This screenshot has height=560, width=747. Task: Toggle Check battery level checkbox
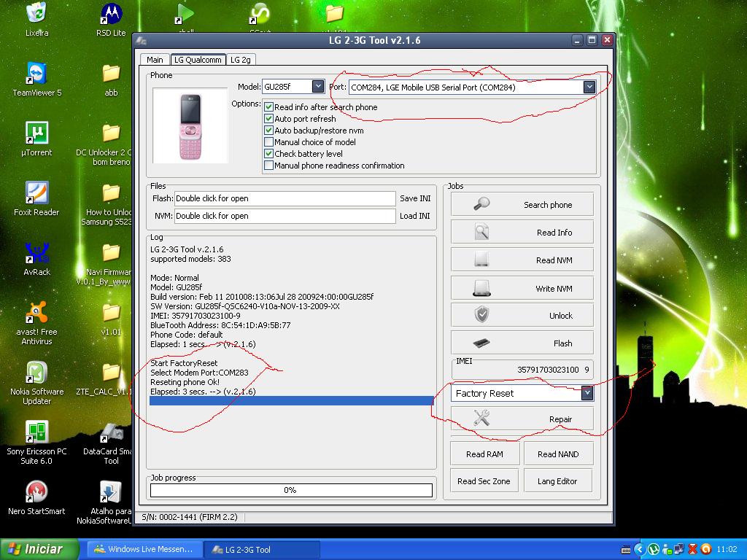268,154
